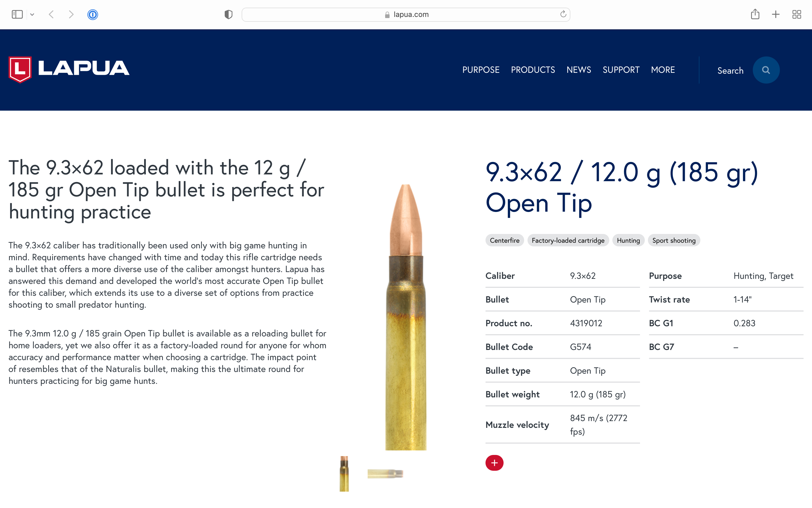Click the twist rate value 1-14"
Viewport: 812px width, 508px height.
coord(742,299)
